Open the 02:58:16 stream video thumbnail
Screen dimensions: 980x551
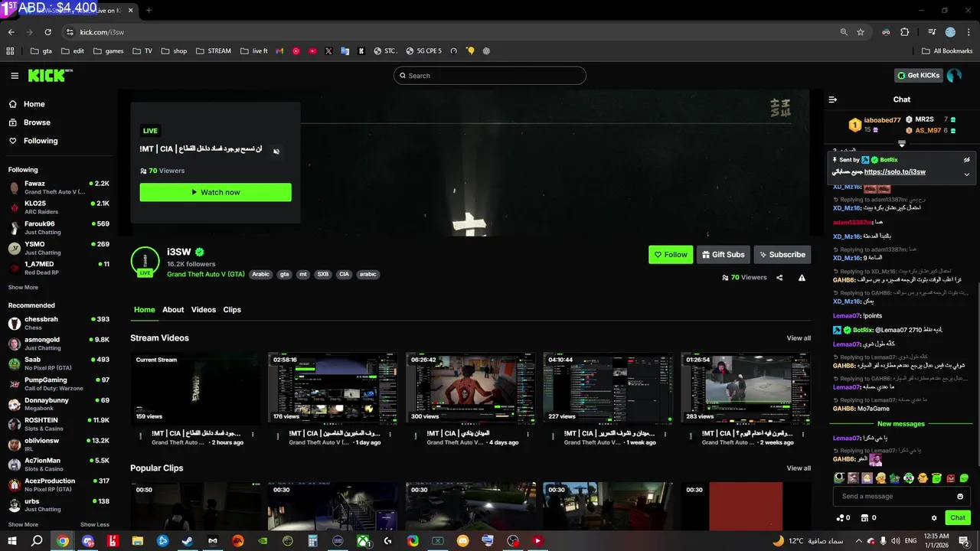point(333,388)
